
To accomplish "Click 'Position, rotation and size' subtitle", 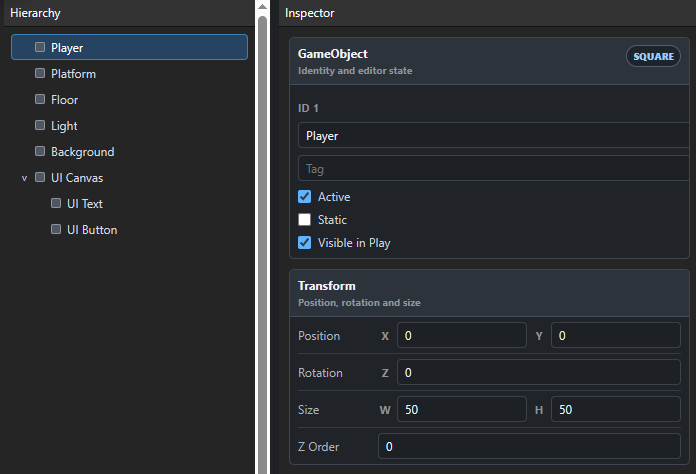I will coord(359,303).
